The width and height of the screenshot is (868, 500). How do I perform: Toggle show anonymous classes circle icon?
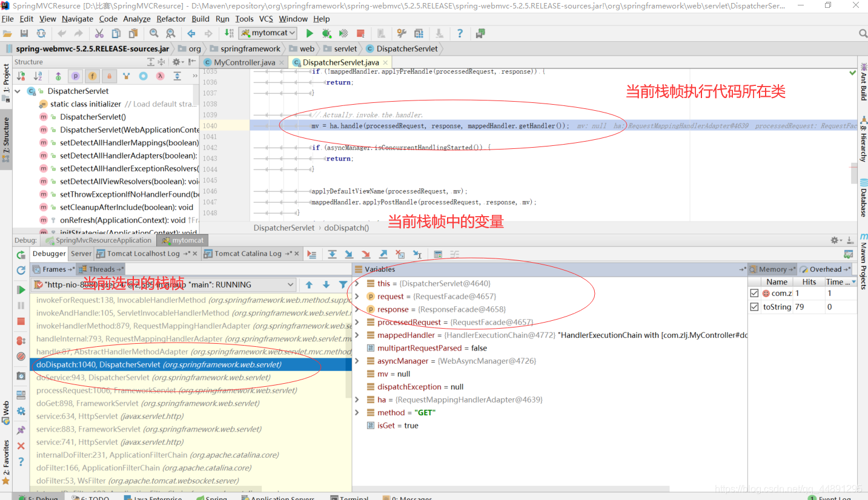coord(143,76)
